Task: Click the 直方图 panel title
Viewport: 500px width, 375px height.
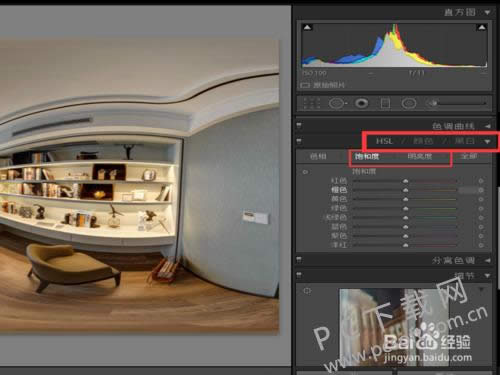Action: point(460,12)
